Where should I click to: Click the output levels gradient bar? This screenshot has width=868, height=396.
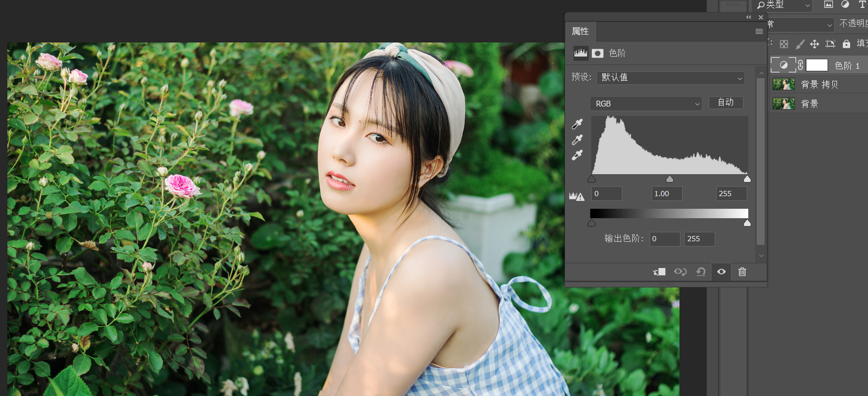(669, 213)
